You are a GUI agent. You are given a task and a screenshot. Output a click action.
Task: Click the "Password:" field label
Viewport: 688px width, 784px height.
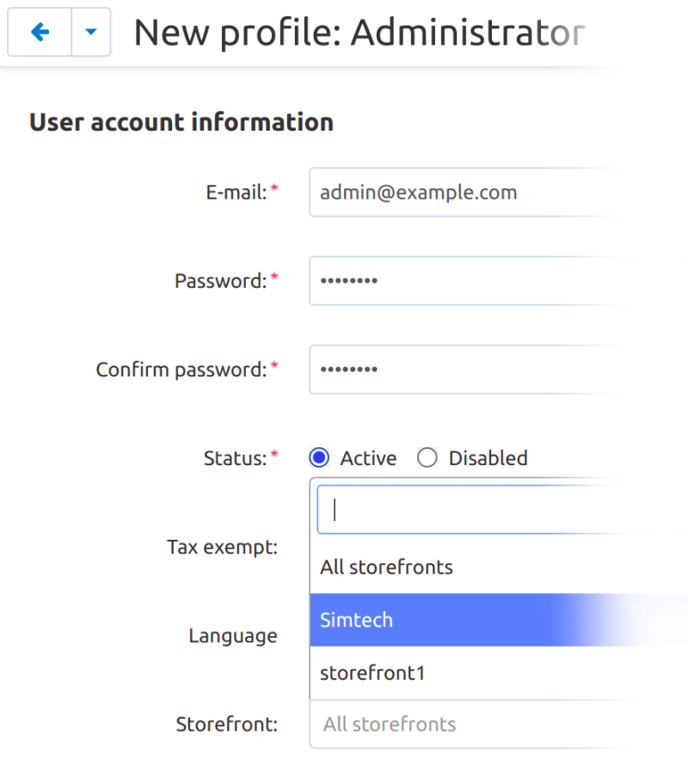pyautogui.click(x=221, y=281)
